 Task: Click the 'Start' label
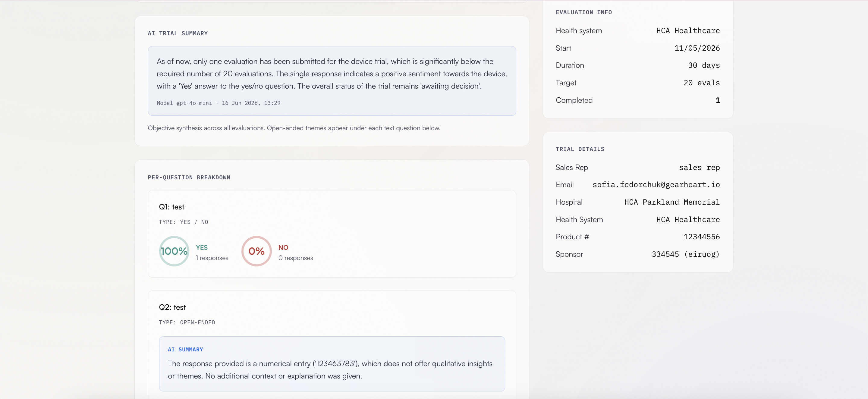coord(563,48)
